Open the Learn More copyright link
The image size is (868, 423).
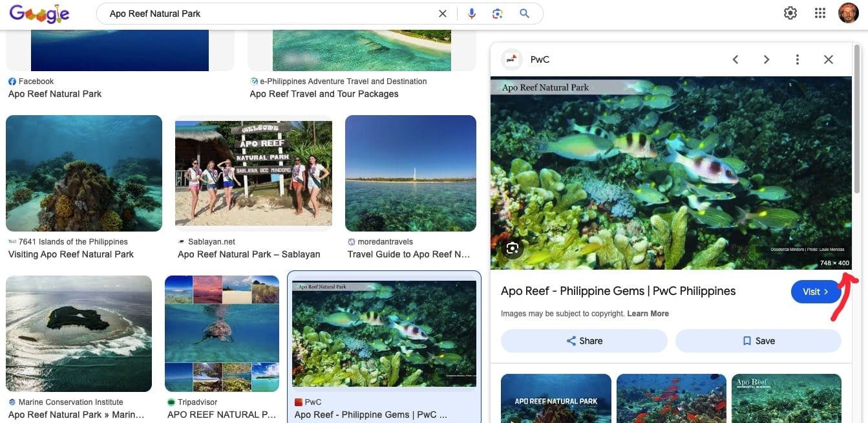648,313
